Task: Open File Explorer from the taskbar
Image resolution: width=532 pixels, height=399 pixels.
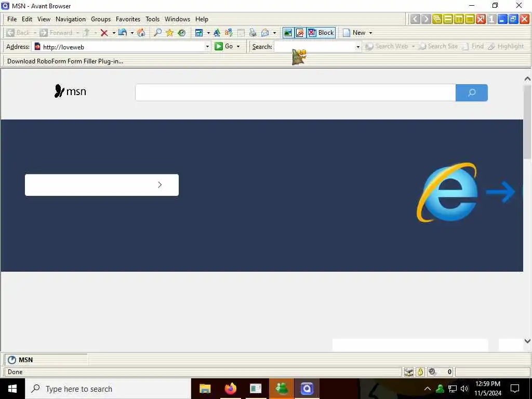Action: pyautogui.click(x=205, y=389)
